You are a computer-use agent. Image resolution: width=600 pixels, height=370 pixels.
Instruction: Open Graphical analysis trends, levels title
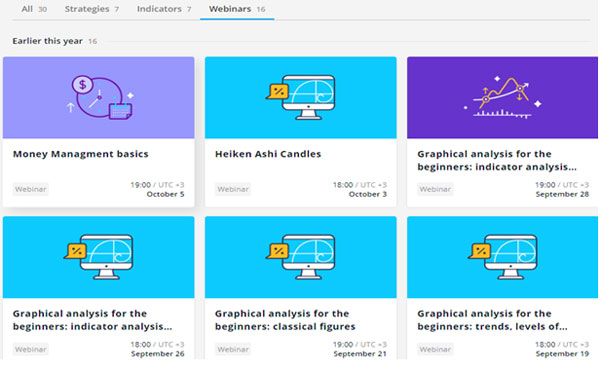click(492, 320)
